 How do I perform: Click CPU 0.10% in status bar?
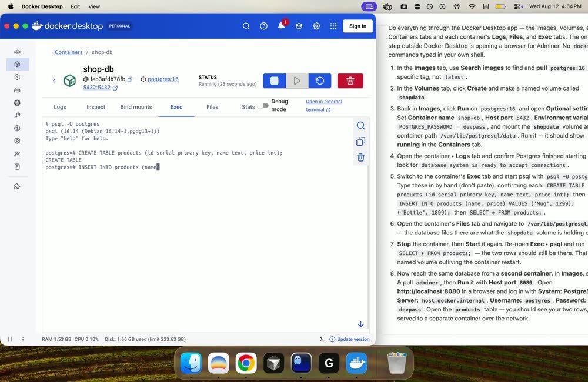(86, 339)
